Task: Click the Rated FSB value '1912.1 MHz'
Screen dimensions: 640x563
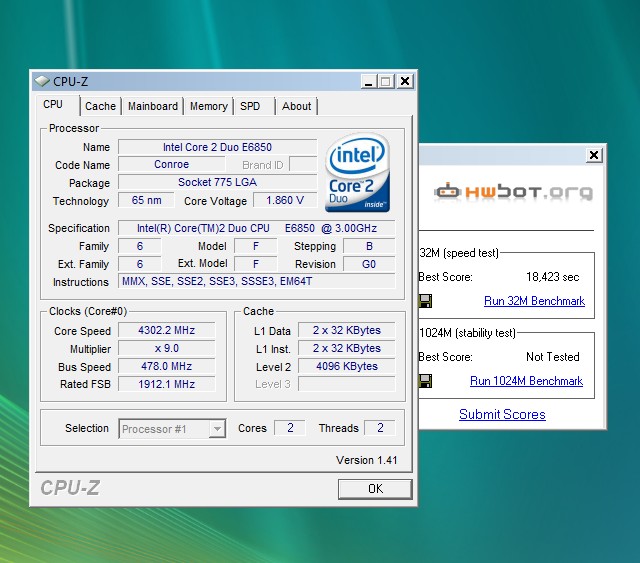Action: (167, 384)
